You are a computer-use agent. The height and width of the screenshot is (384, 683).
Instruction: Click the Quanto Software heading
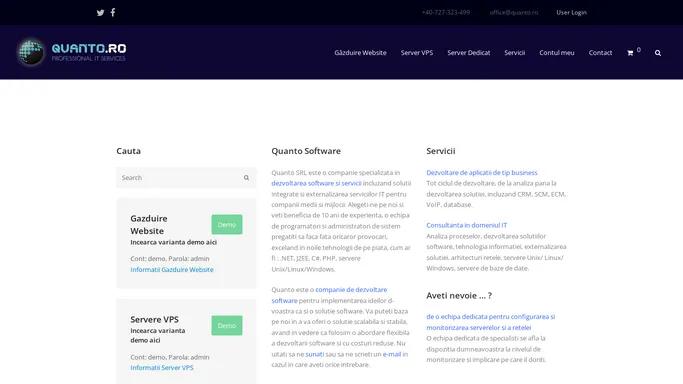pos(306,151)
